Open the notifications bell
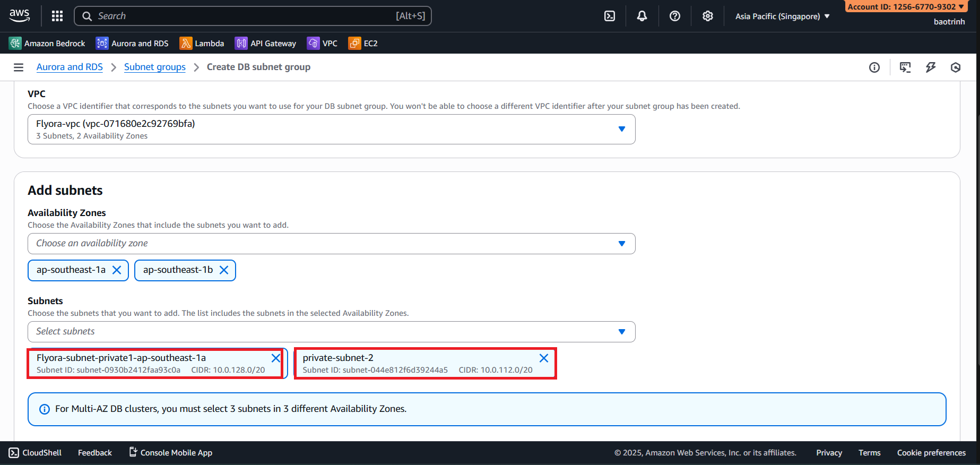The width and height of the screenshot is (980, 465). click(642, 16)
